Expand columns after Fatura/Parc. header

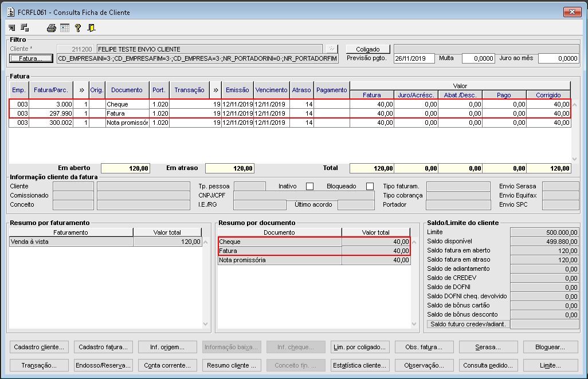[x=81, y=90]
